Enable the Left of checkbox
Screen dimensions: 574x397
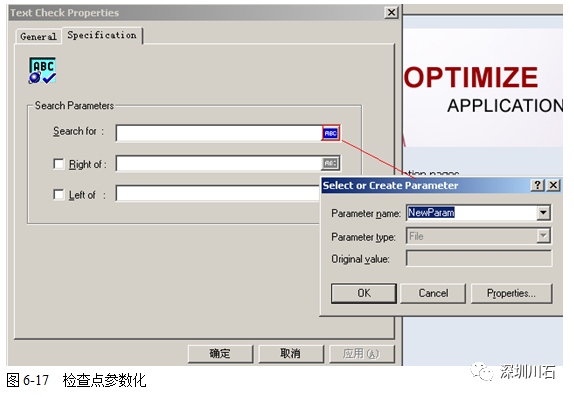coord(59,194)
